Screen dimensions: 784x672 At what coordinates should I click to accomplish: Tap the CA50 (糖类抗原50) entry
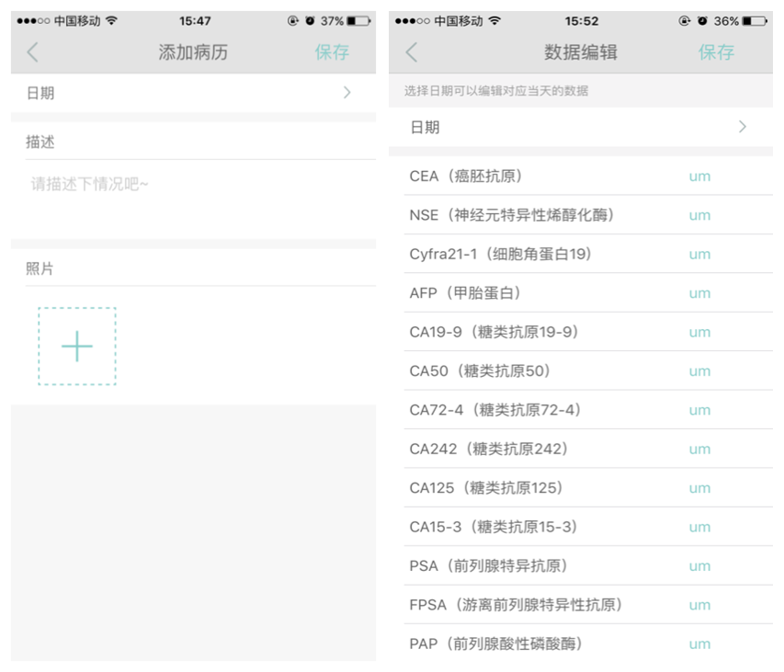480,371
